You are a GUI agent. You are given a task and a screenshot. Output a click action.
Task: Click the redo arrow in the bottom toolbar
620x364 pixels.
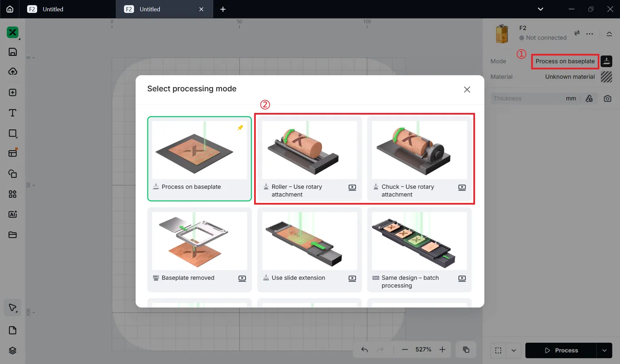coord(380,350)
